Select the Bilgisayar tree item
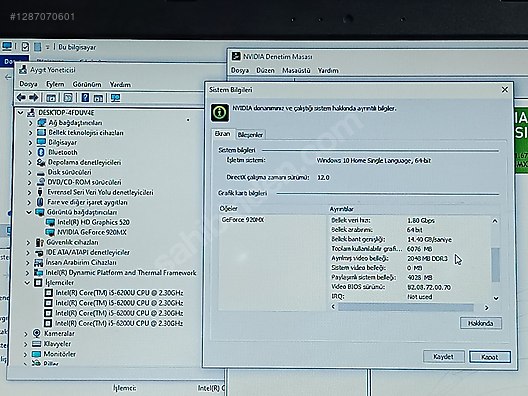The height and width of the screenshot is (396, 528). (x=63, y=142)
